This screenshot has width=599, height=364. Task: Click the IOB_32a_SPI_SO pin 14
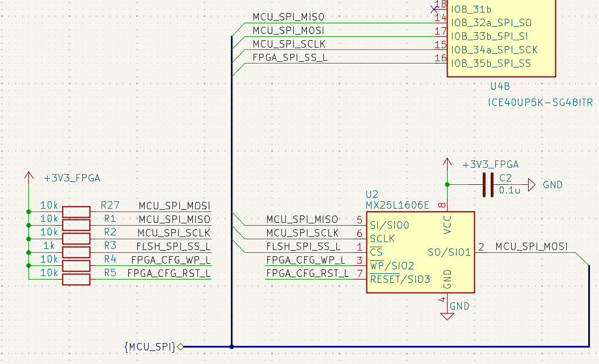441,23
